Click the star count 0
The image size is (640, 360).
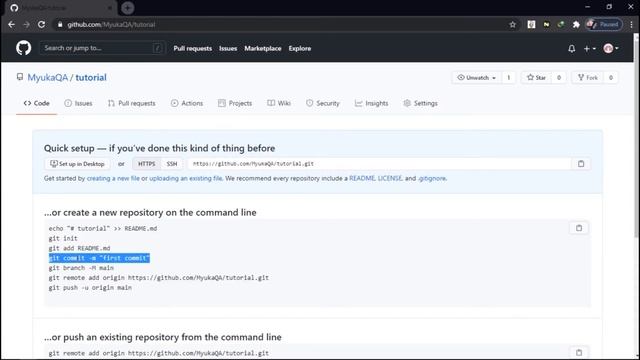(559, 78)
